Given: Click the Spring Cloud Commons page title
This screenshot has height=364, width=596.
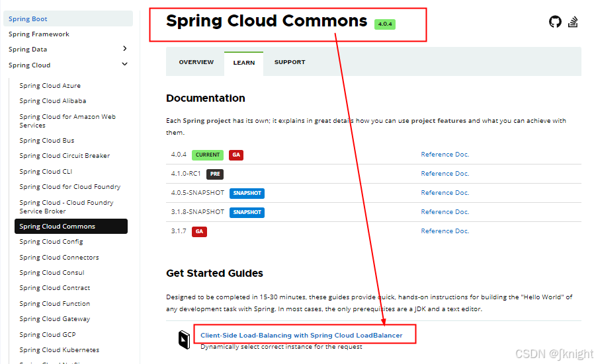Looking at the screenshot, I should click(267, 21).
